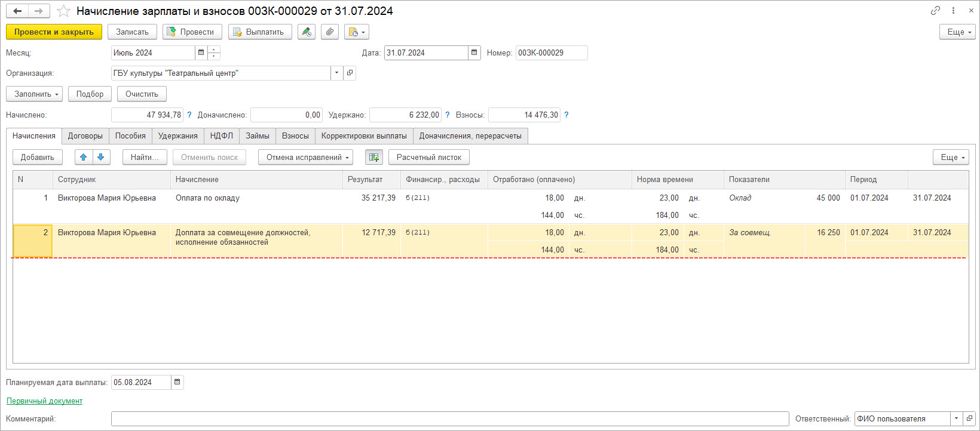Expand the Ответственный user dropdown
Image resolution: width=980 pixels, height=431 pixels.
[x=956, y=418]
